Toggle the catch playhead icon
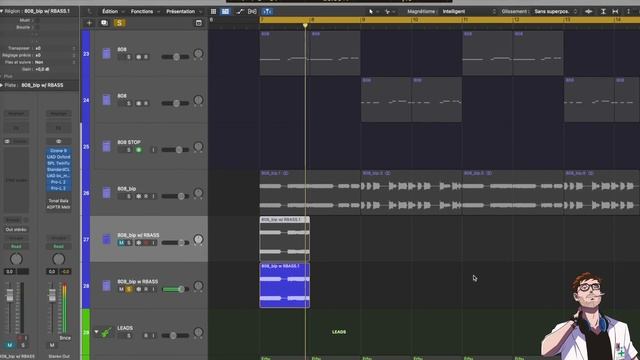The width and height of the screenshot is (640, 360). [x=267, y=11]
